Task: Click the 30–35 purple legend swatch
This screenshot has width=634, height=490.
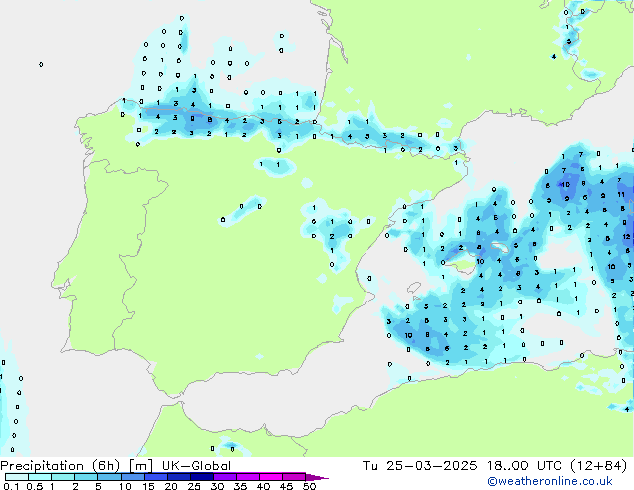Action: (x=224, y=477)
